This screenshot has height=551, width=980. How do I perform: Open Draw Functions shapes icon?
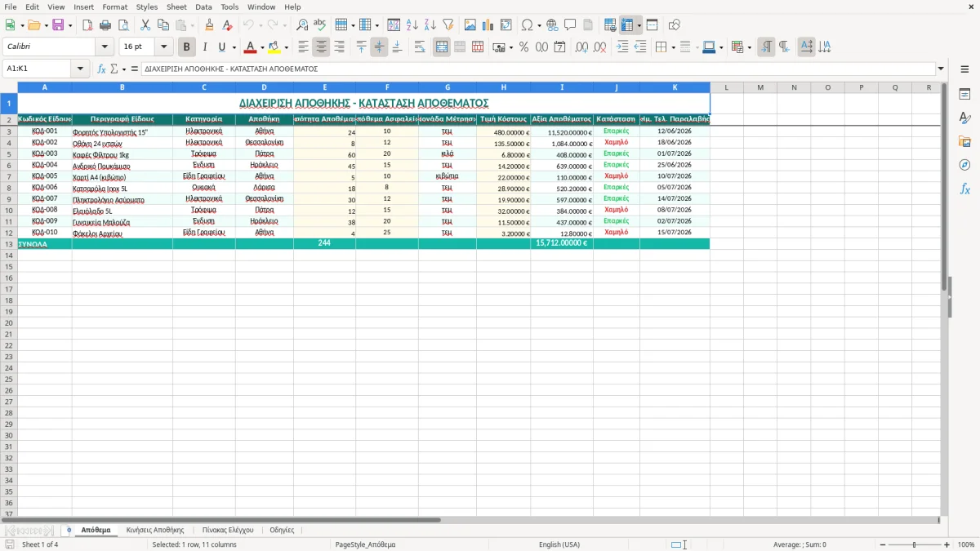[x=675, y=25]
